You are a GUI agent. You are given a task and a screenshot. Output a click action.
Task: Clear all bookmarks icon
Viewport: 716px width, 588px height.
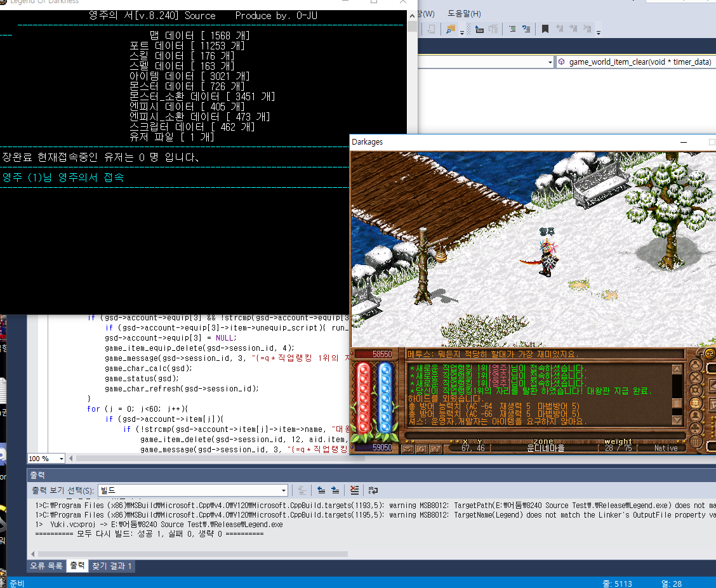[x=587, y=29]
